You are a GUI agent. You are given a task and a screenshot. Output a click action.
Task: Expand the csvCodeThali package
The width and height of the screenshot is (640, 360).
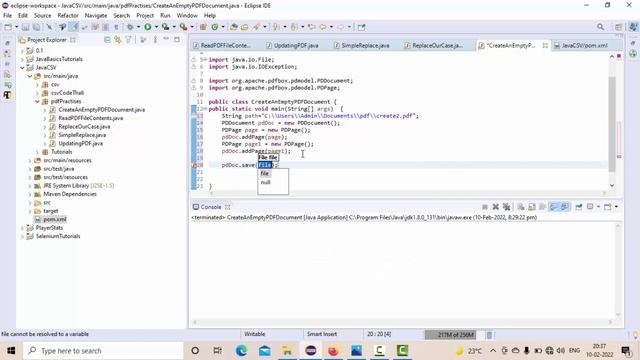click(x=37, y=93)
